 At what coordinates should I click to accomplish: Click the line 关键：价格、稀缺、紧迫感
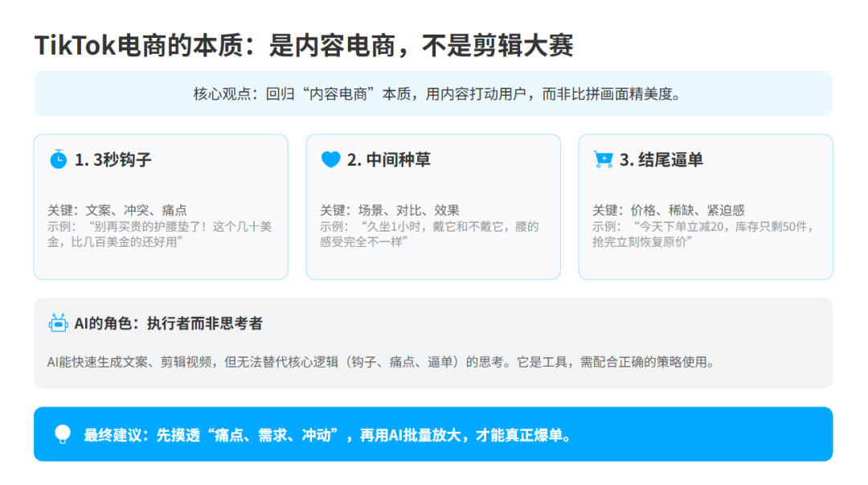[668, 210]
